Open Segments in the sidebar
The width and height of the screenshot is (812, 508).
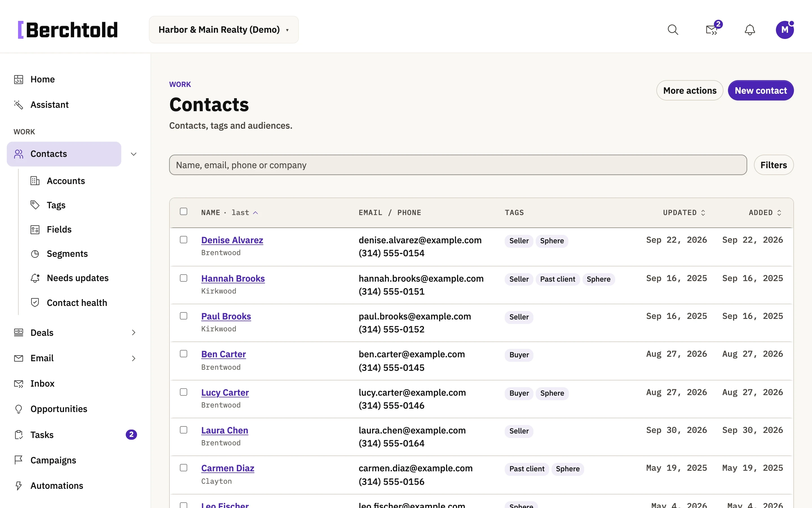pyautogui.click(x=67, y=254)
